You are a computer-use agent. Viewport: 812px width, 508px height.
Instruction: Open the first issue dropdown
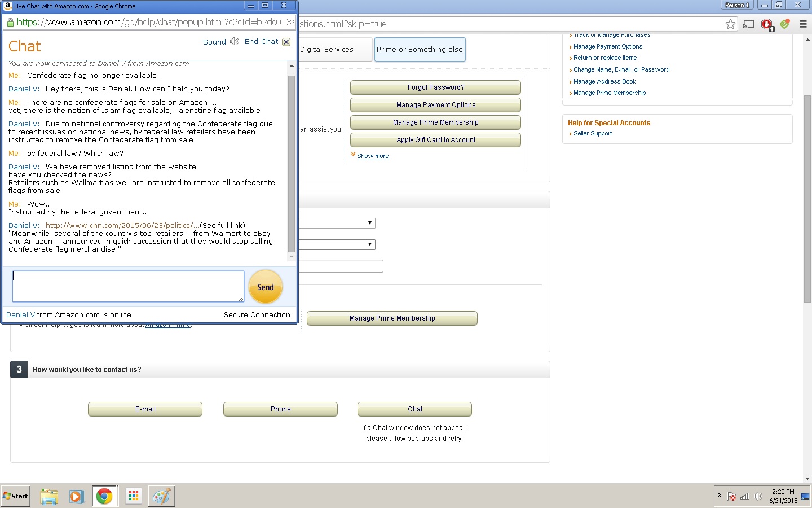pos(337,224)
